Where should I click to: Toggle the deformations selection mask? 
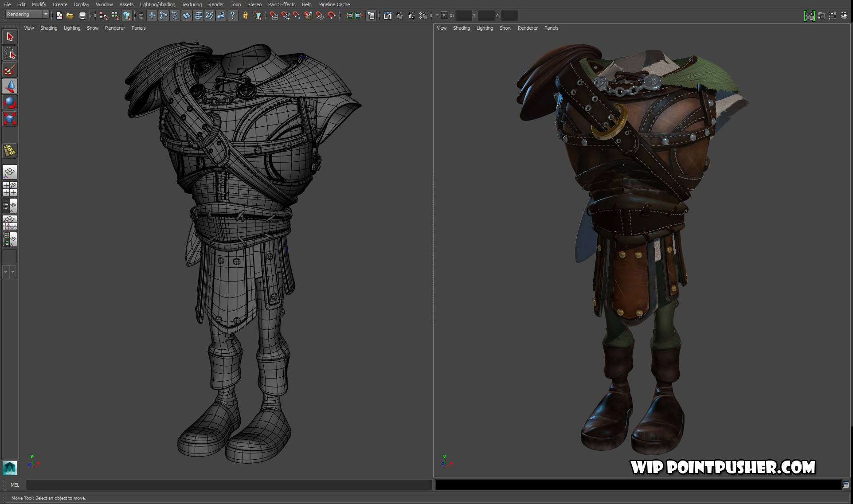(x=198, y=16)
